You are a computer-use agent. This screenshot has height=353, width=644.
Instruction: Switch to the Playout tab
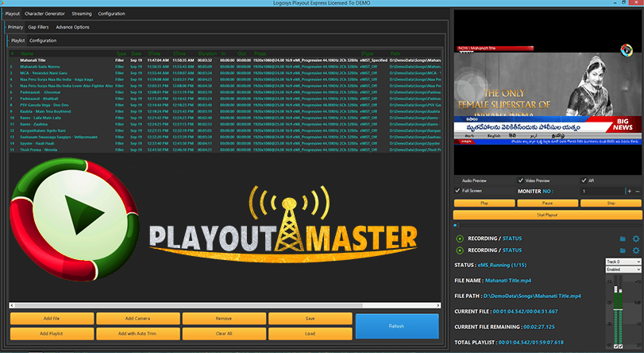click(x=13, y=14)
